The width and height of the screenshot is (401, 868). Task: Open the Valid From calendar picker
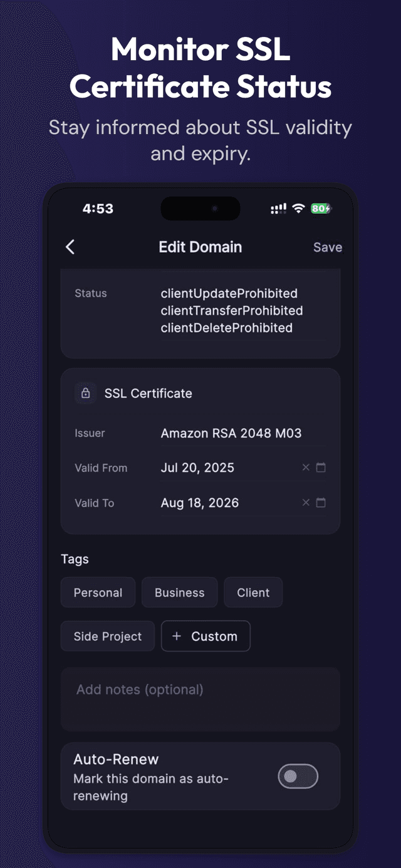[322, 467]
